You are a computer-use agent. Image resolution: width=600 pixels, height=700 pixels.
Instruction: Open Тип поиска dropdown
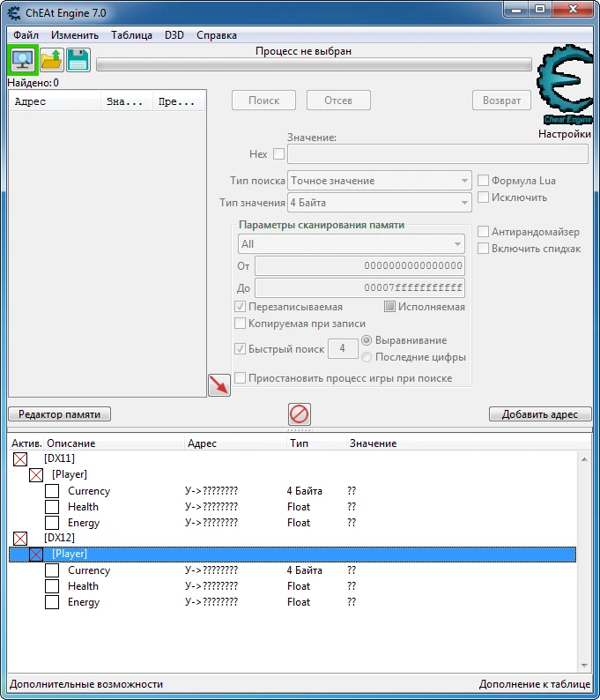click(380, 181)
